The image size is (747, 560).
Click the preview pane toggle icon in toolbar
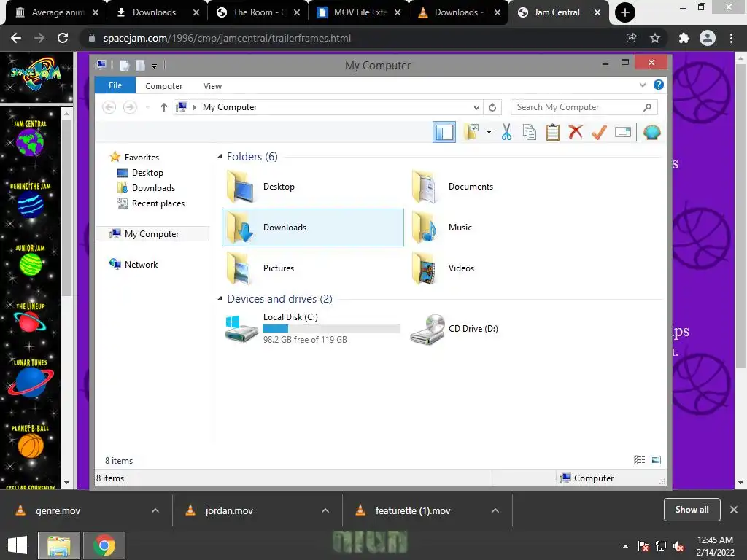[x=444, y=132]
